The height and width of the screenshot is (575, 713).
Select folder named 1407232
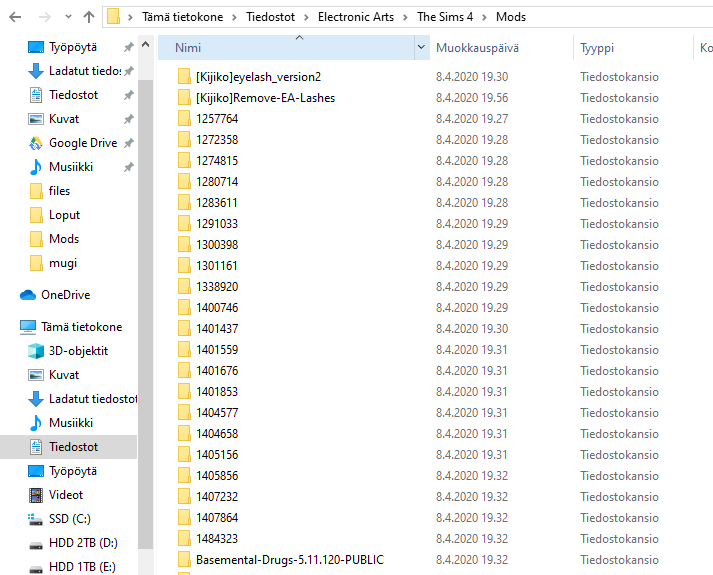tap(217, 497)
